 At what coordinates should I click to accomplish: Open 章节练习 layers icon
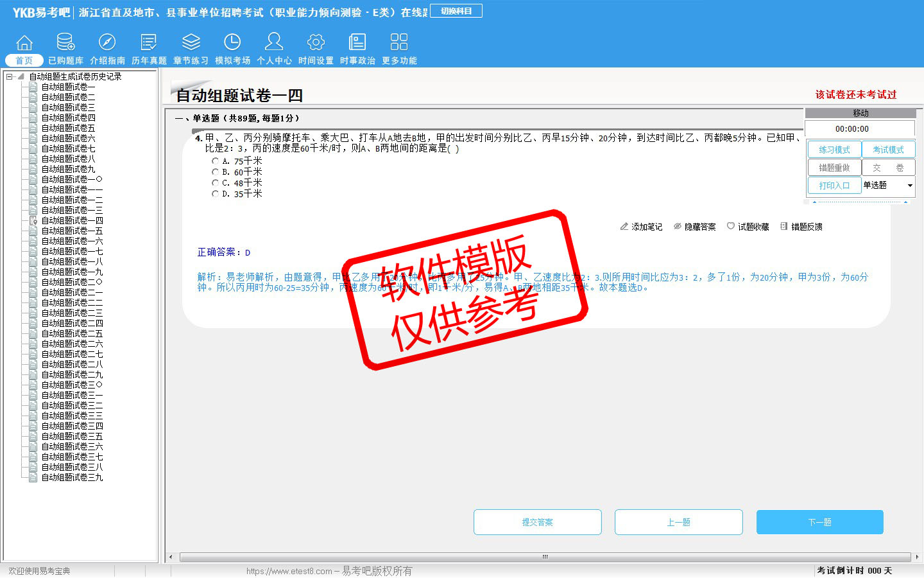(x=191, y=42)
